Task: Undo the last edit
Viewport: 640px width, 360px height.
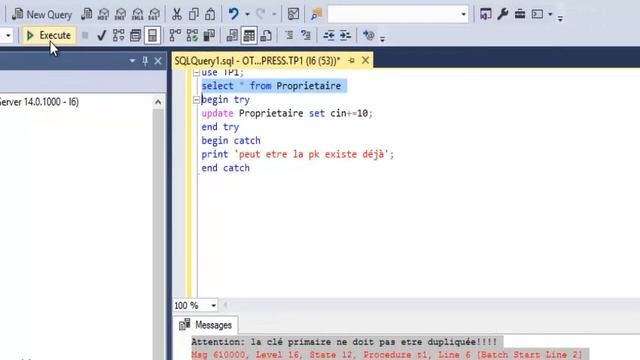Action: 233,14
